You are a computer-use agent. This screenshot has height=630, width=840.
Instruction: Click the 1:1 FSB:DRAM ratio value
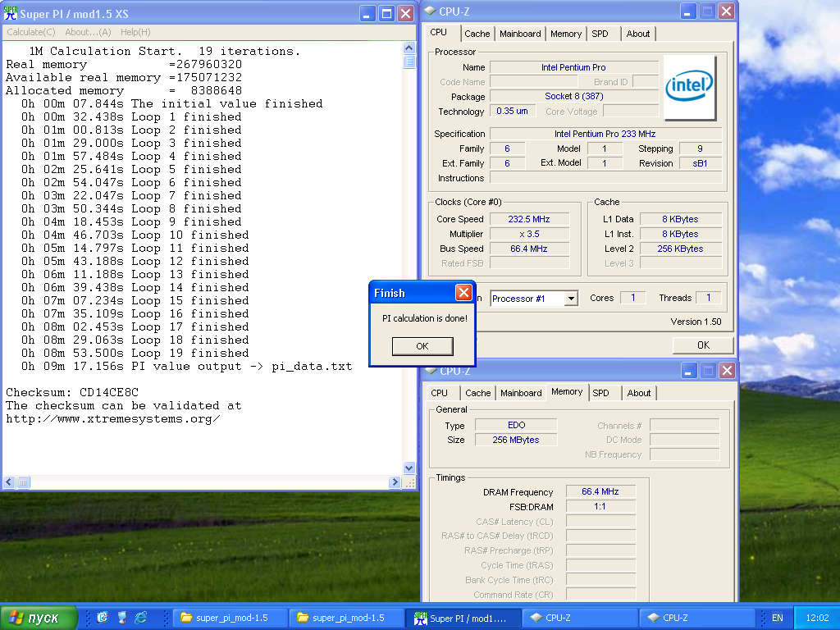coord(600,506)
